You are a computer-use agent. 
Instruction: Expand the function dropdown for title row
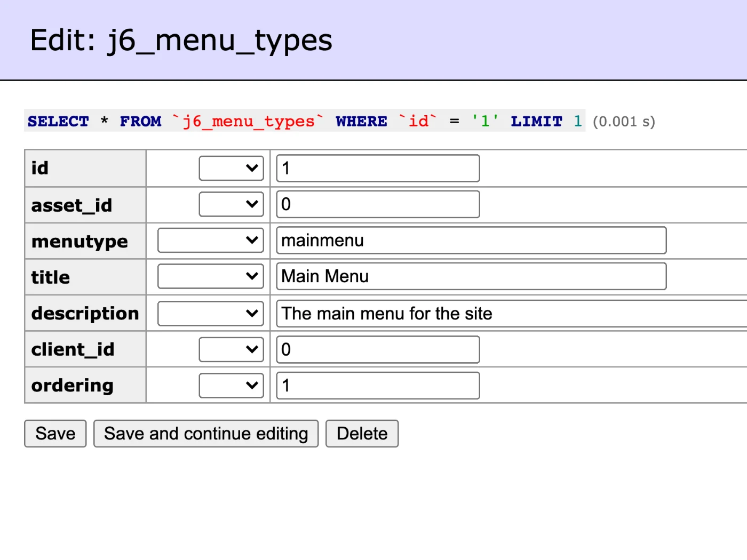coord(211,276)
